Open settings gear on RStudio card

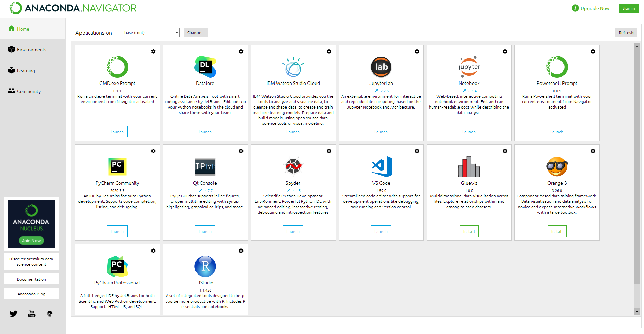point(241,251)
